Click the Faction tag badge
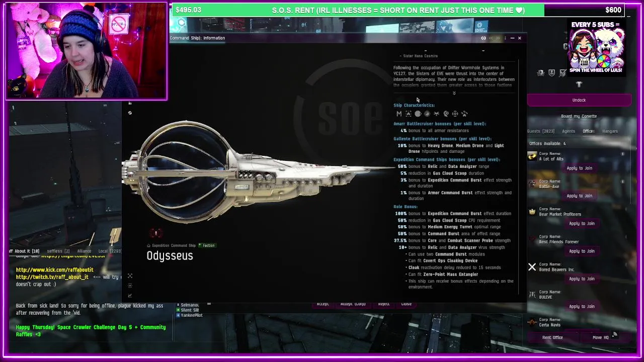 206,245
